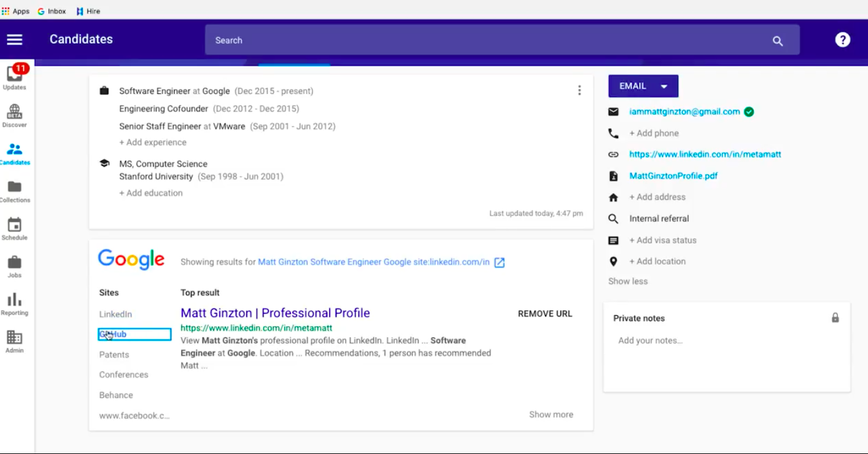This screenshot has width=868, height=454.
Task: Open Collections in sidebar
Action: (x=15, y=191)
